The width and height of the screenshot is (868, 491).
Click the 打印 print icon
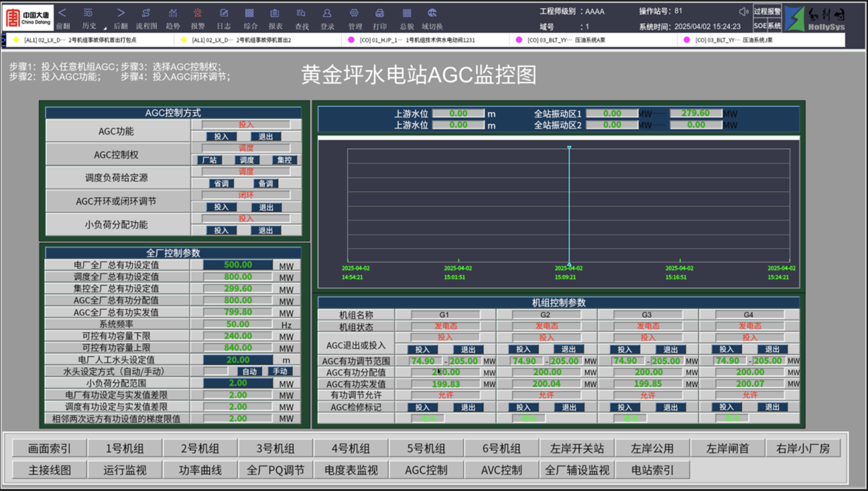point(379,14)
